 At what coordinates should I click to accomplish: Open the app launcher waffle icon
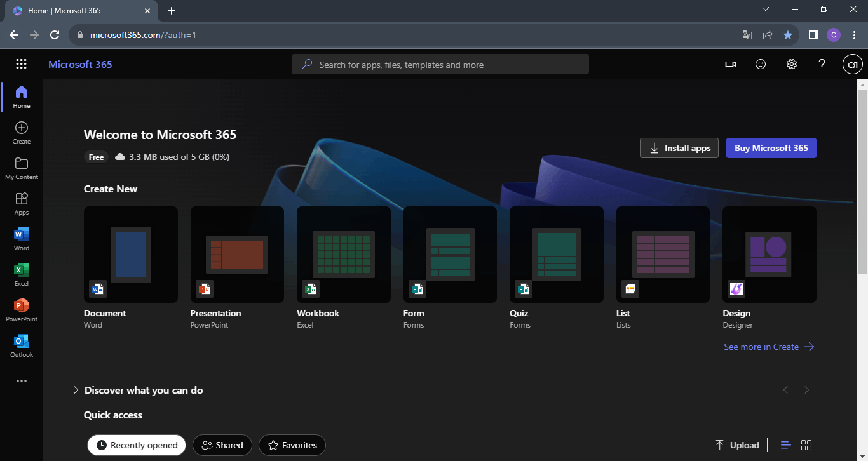(x=21, y=64)
